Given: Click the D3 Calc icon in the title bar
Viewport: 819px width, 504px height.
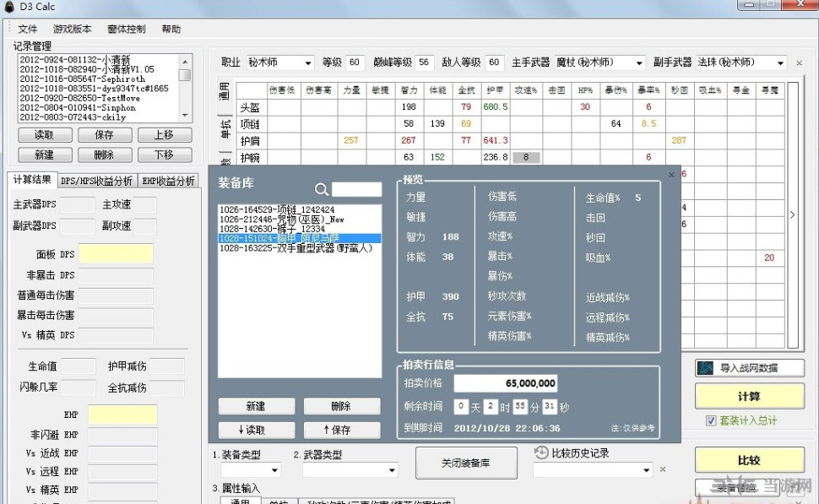Looking at the screenshot, I should [8, 7].
